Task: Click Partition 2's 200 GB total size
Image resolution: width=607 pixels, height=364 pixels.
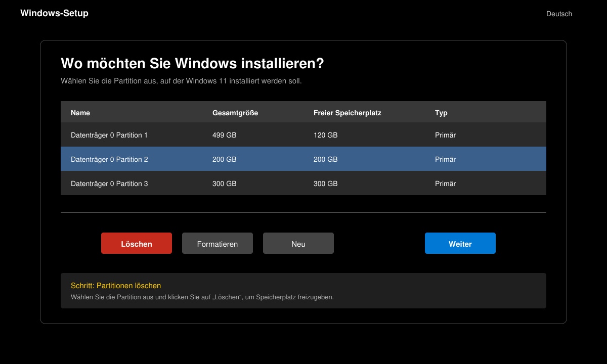Action: click(225, 159)
